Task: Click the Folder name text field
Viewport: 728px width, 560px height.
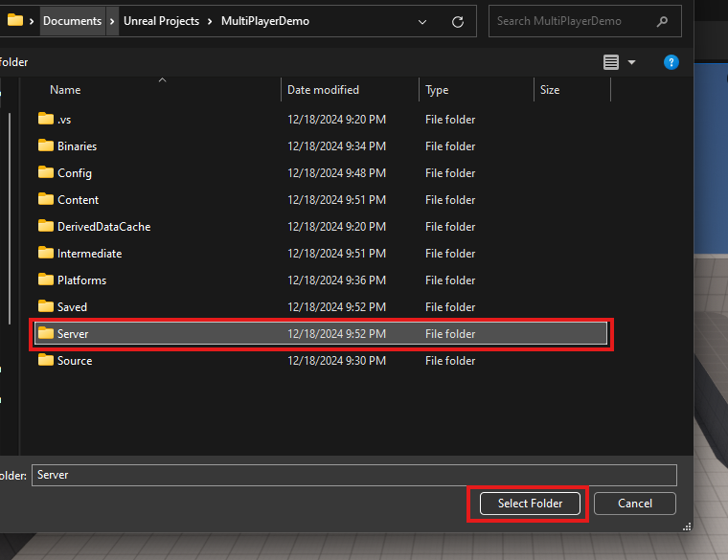Action: [353, 475]
